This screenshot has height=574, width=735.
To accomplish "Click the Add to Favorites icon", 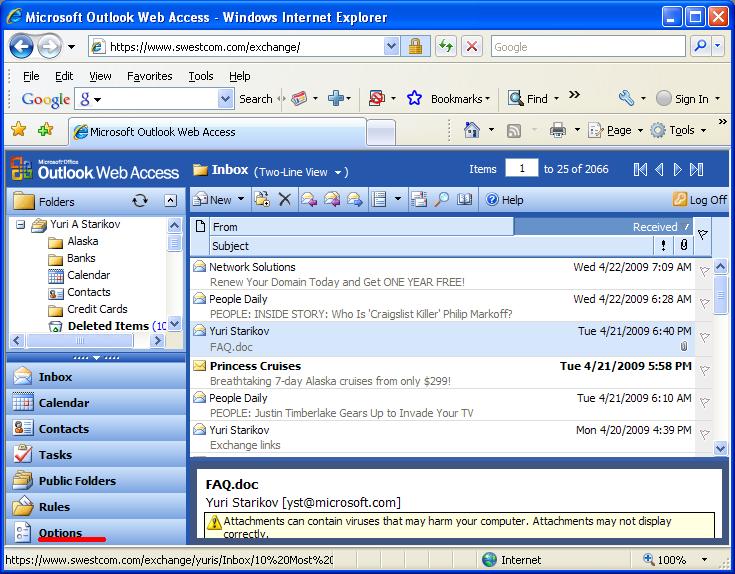I will pyautogui.click(x=45, y=129).
